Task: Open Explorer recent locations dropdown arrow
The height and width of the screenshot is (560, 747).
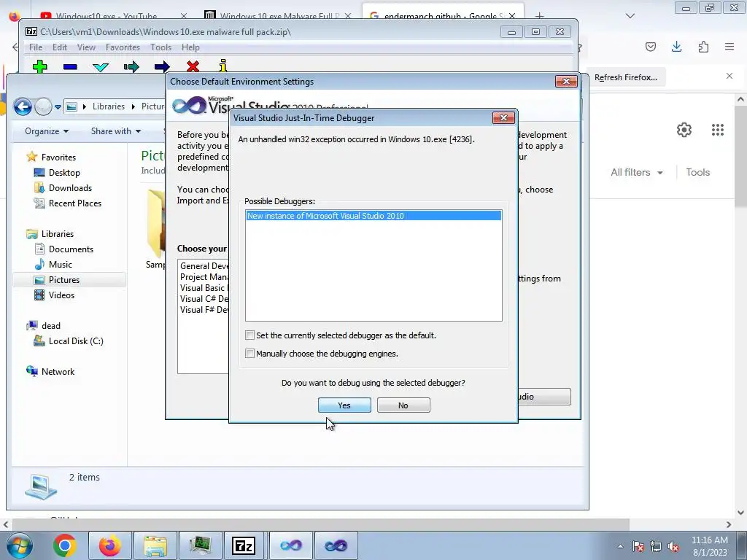Action: (x=58, y=106)
